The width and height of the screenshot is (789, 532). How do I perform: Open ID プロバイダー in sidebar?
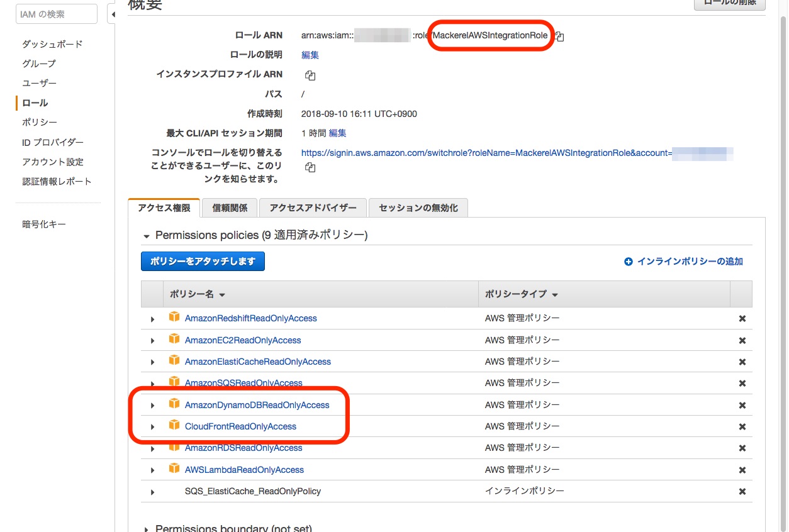(x=53, y=142)
